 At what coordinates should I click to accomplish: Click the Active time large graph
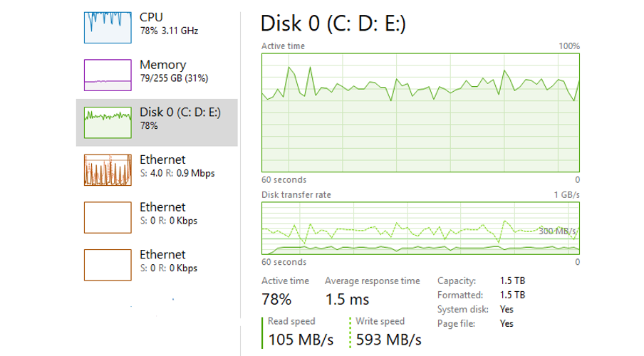pos(420,112)
